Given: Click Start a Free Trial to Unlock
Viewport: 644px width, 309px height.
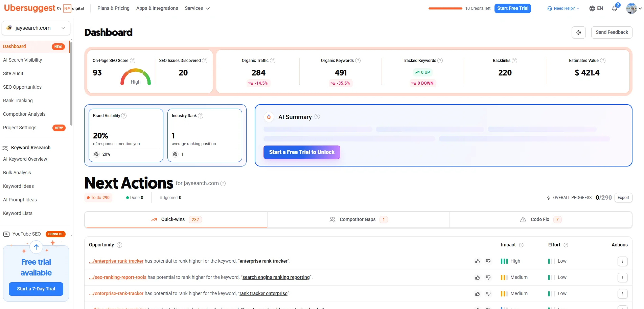Looking at the screenshot, I should coord(302,152).
